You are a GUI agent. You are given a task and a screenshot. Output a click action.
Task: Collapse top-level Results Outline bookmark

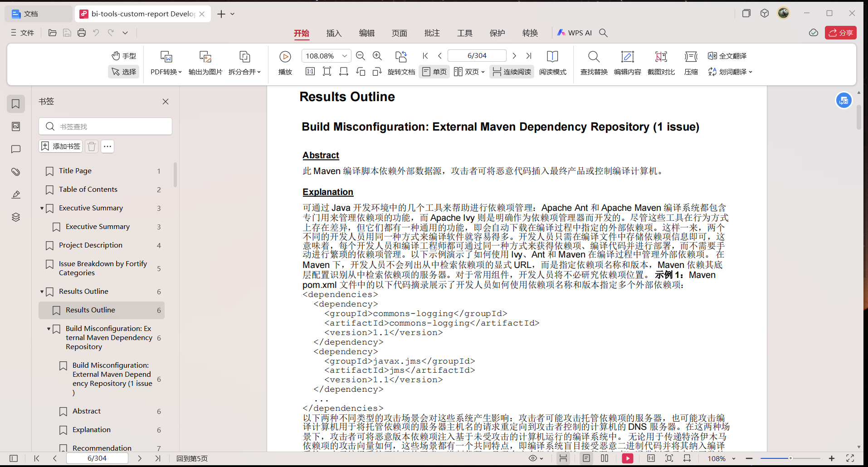click(42, 292)
